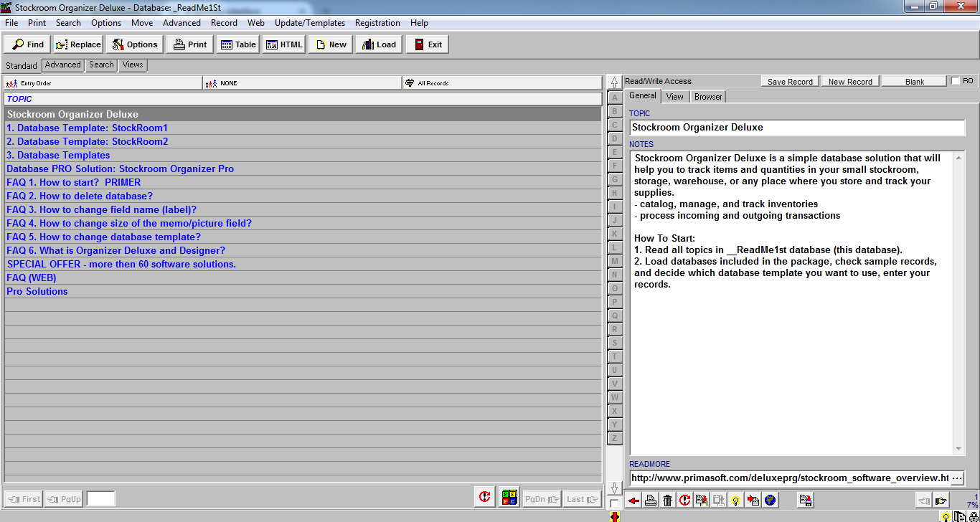Click the PgDn navigation button

pos(541,499)
